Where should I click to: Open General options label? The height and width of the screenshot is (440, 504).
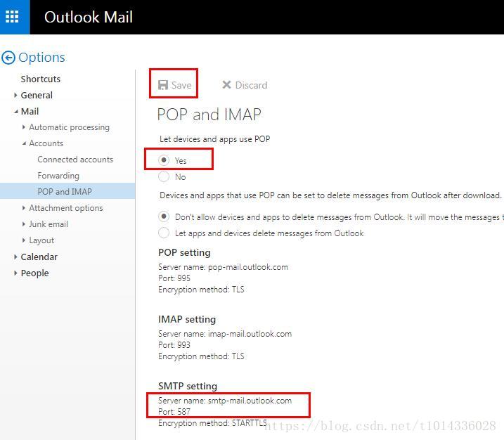click(37, 95)
